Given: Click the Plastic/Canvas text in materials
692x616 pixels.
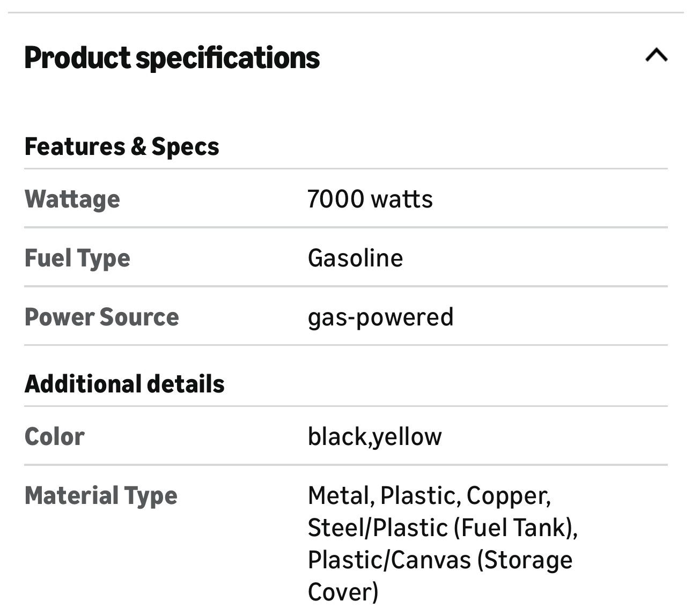Looking at the screenshot, I should click(387, 560).
